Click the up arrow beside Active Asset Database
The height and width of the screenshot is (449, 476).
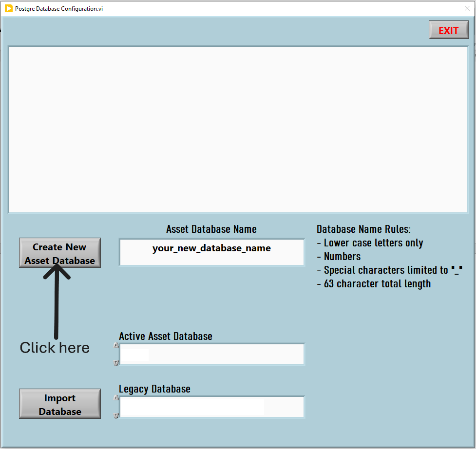coord(116,344)
